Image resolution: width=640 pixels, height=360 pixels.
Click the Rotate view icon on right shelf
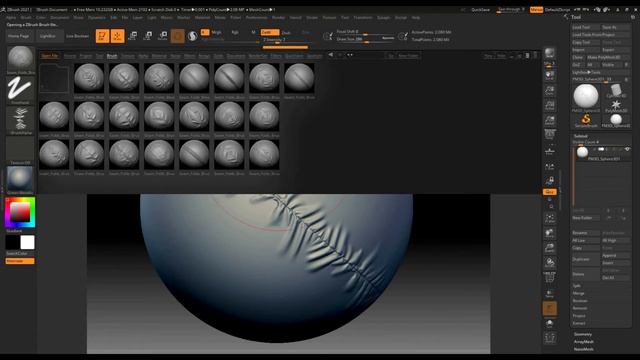550,262
